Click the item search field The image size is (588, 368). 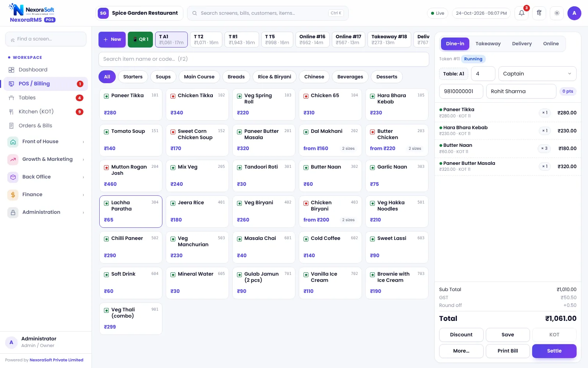pyautogui.click(x=264, y=59)
